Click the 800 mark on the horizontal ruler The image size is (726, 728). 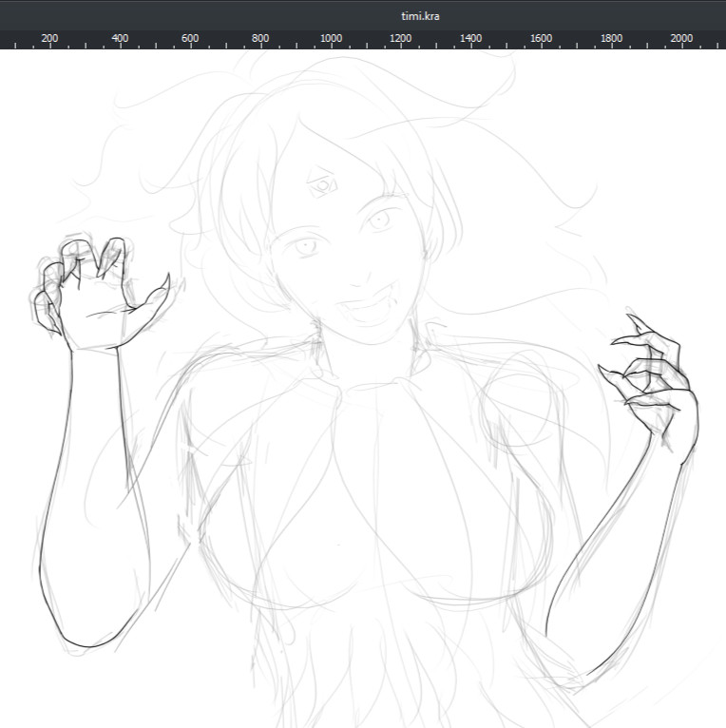coord(260,38)
